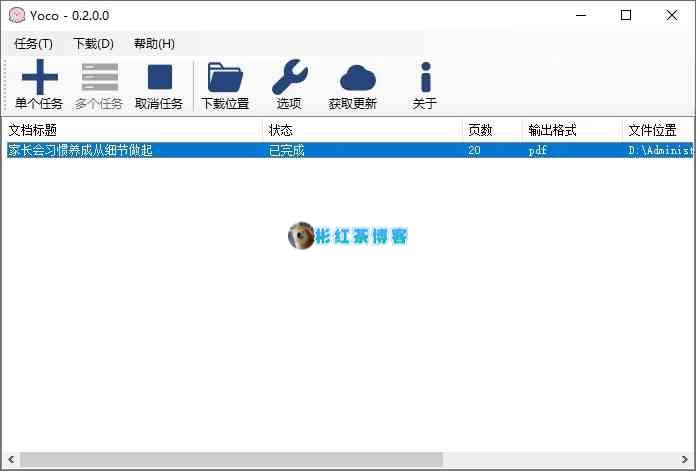696x471 pixels.
Task: Open 选项 wrench settings icon
Action: [290, 77]
